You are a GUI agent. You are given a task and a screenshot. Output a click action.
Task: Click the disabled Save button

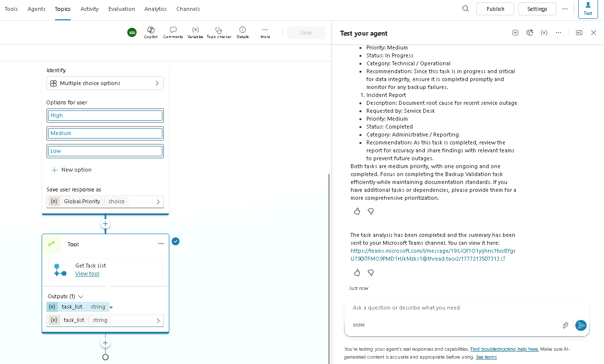pyautogui.click(x=306, y=33)
